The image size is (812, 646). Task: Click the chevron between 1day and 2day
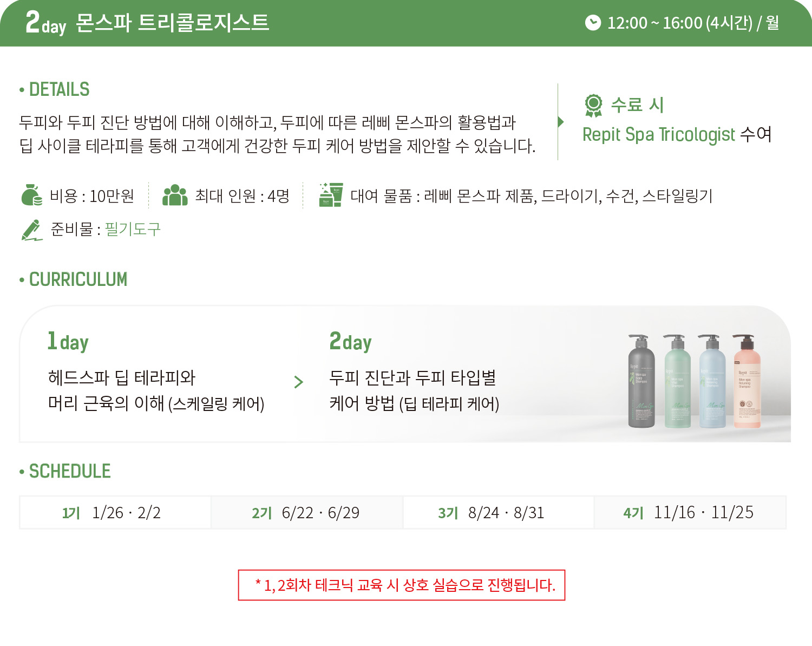click(298, 382)
